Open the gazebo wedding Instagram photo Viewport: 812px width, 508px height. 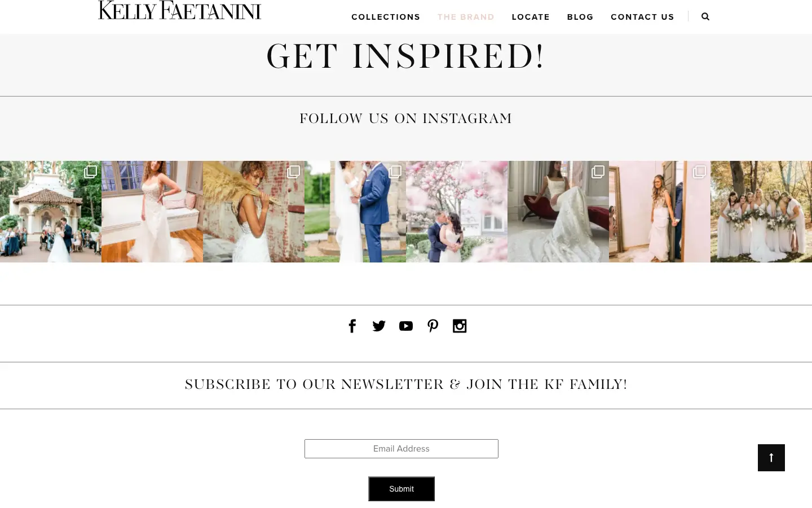click(51, 212)
